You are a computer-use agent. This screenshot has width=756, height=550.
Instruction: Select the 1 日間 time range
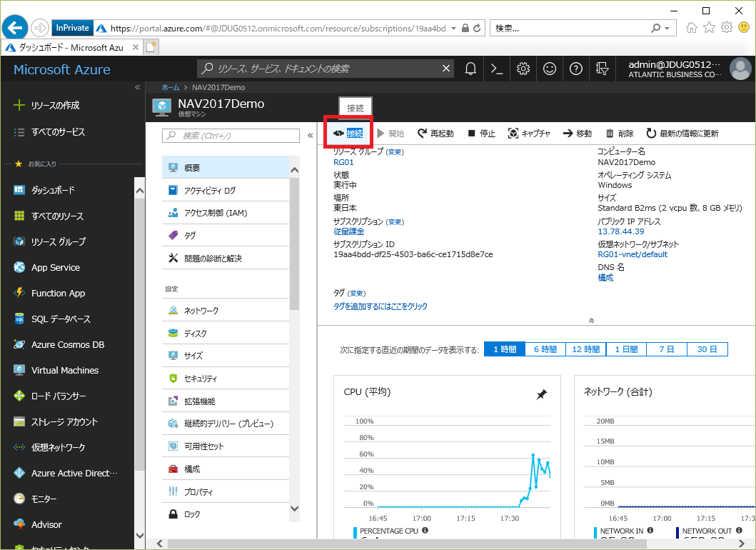pyautogui.click(x=626, y=349)
